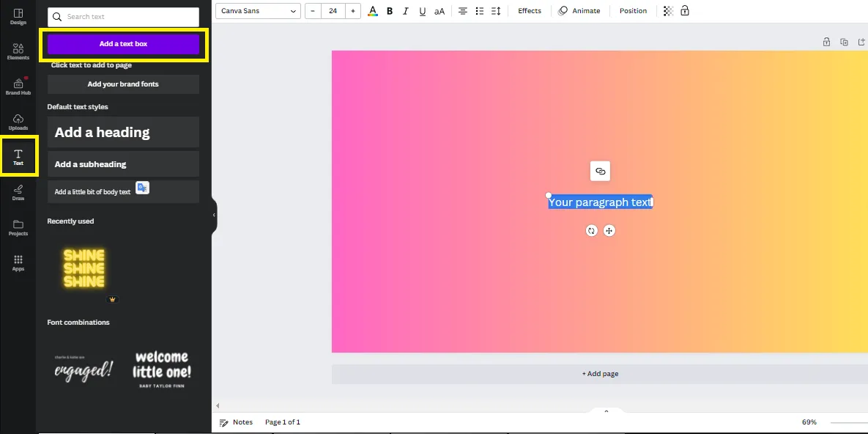Click the share page icon above canvas
This screenshot has height=434, width=868.
coord(861,42)
